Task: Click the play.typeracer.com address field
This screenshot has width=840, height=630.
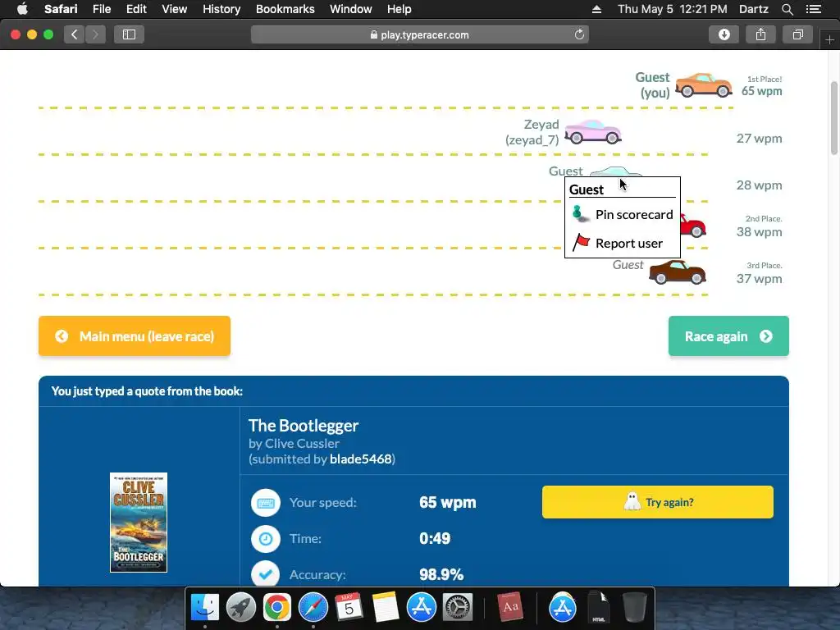Action: [x=420, y=34]
